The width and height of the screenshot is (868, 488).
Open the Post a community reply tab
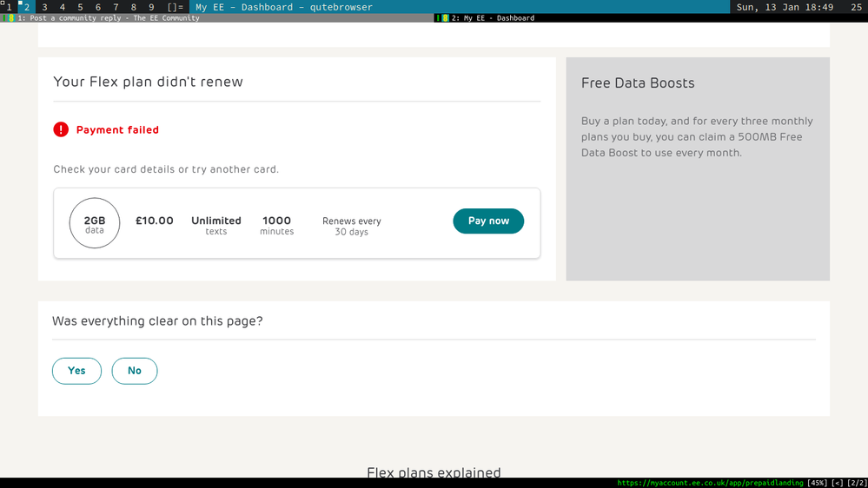109,17
